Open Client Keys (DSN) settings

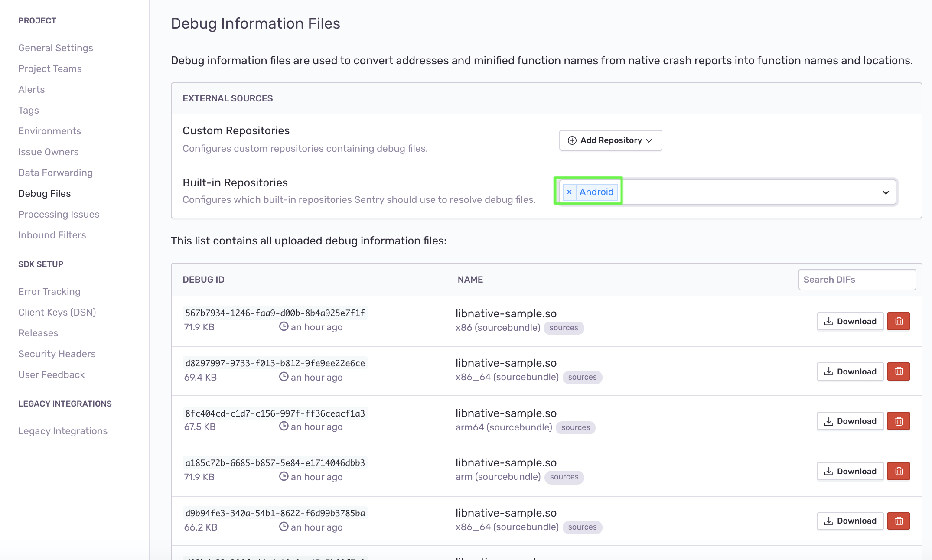pos(57,312)
